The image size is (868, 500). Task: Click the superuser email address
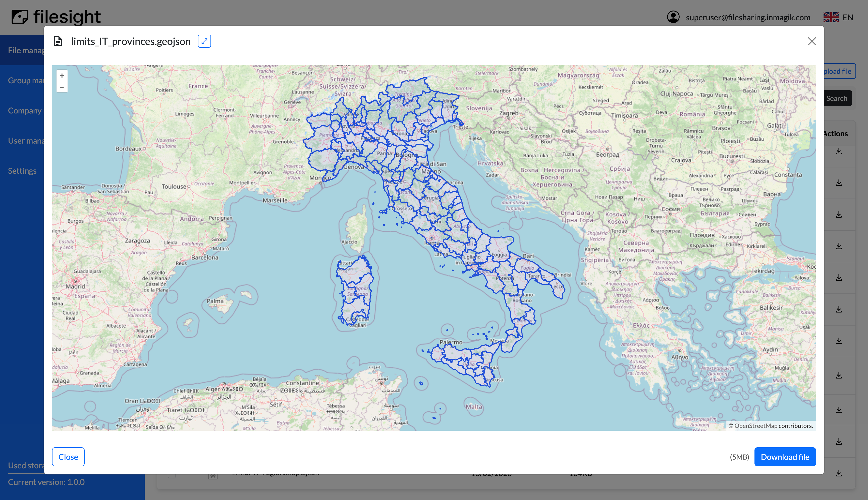coord(748,17)
